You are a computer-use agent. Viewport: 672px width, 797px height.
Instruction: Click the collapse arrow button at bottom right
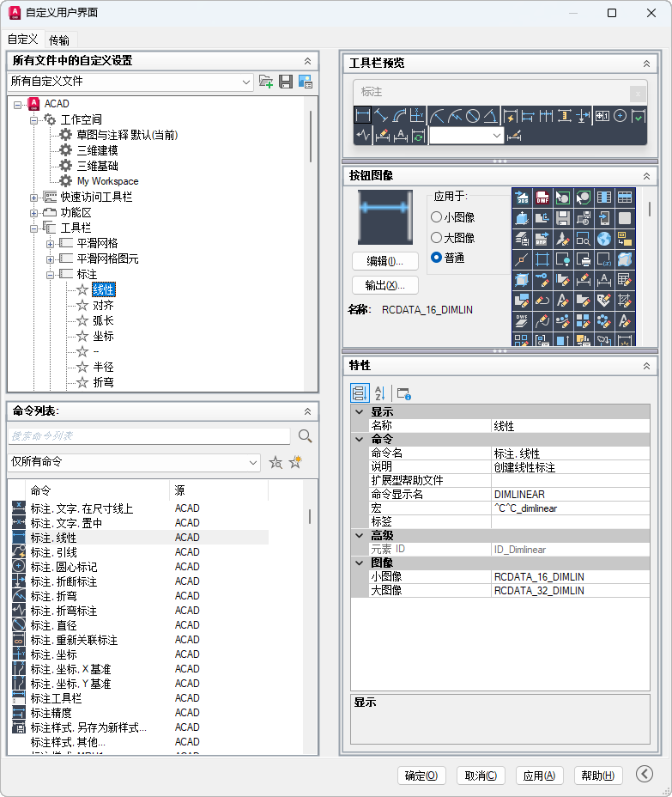(645, 774)
